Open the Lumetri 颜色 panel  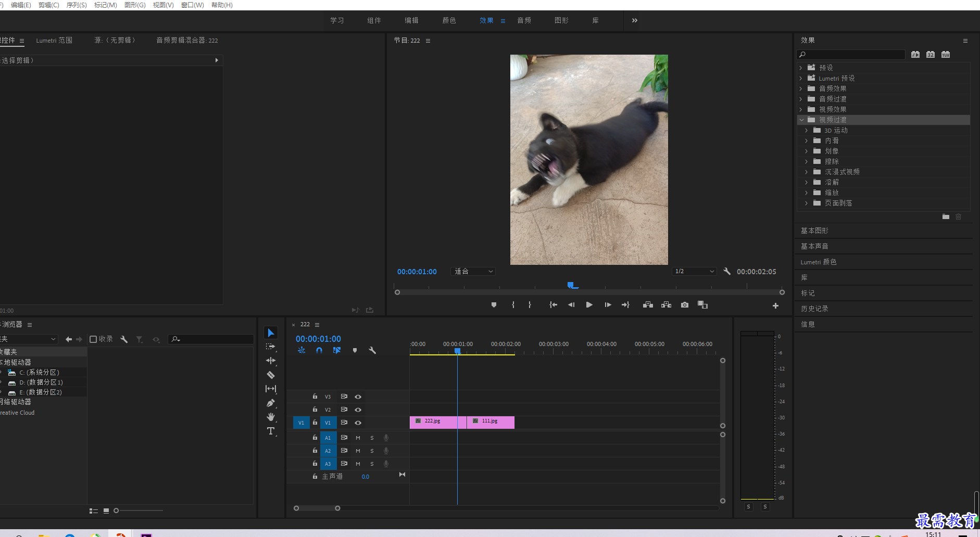(819, 262)
